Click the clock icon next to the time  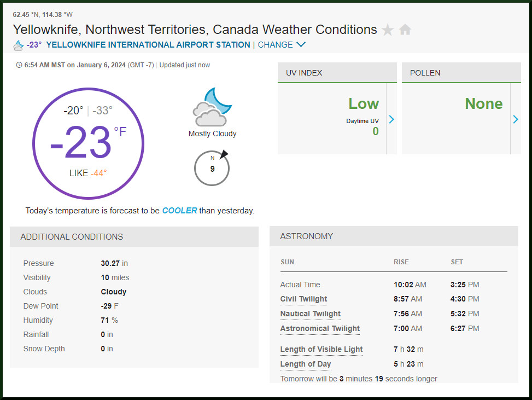pos(20,65)
